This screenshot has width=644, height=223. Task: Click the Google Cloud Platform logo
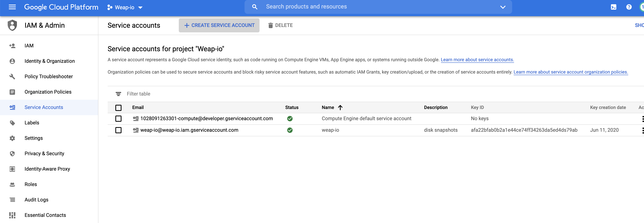pyautogui.click(x=61, y=7)
